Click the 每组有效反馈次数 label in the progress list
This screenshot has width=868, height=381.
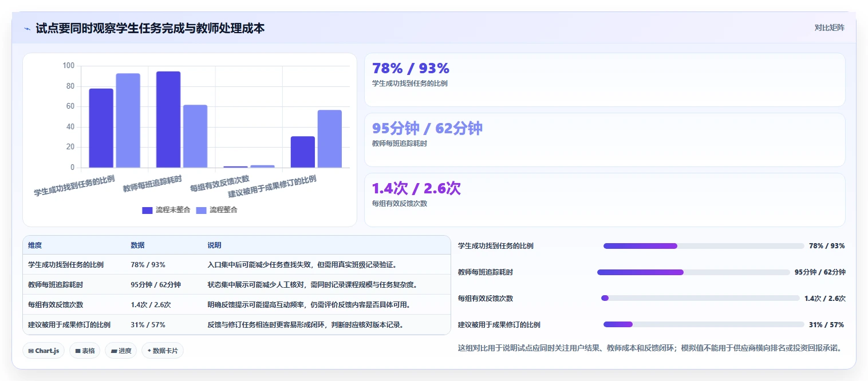(486, 299)
